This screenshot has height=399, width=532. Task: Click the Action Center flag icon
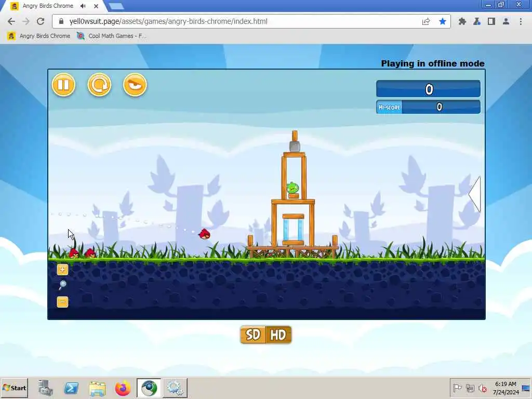(457, 388)
